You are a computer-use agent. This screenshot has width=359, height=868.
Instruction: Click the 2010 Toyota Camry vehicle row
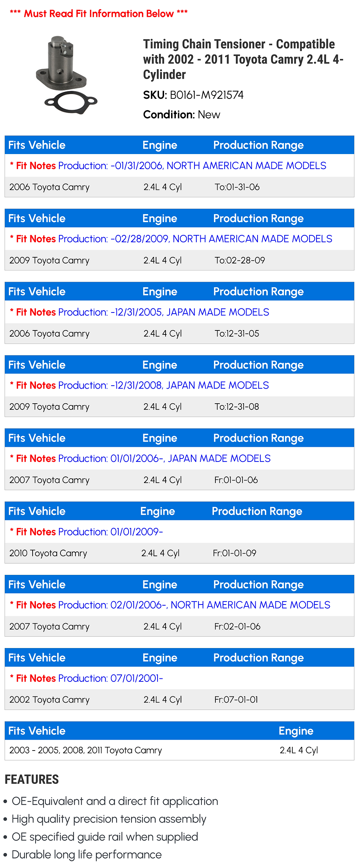tap(48, 553)
